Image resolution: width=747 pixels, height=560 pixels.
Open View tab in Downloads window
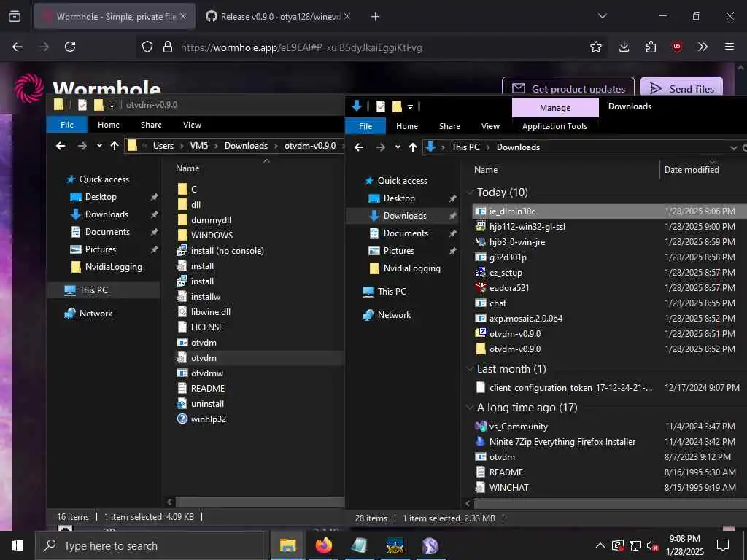tap(490, 126)
